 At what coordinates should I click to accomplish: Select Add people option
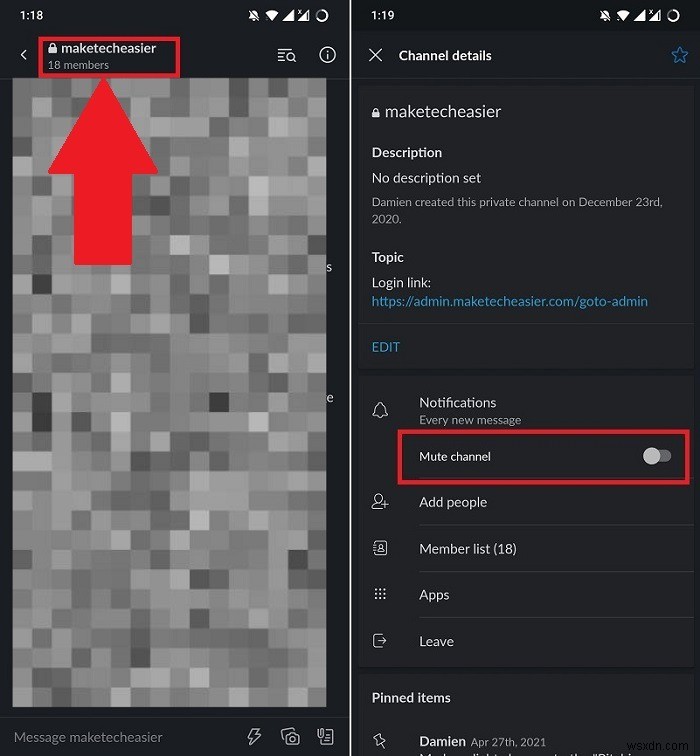(525, 502)
